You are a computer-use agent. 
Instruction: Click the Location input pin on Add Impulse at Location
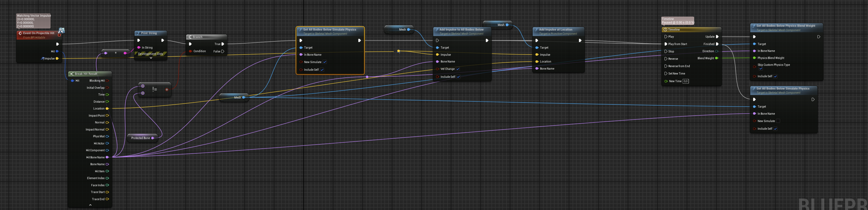click(x=537, y=62)
